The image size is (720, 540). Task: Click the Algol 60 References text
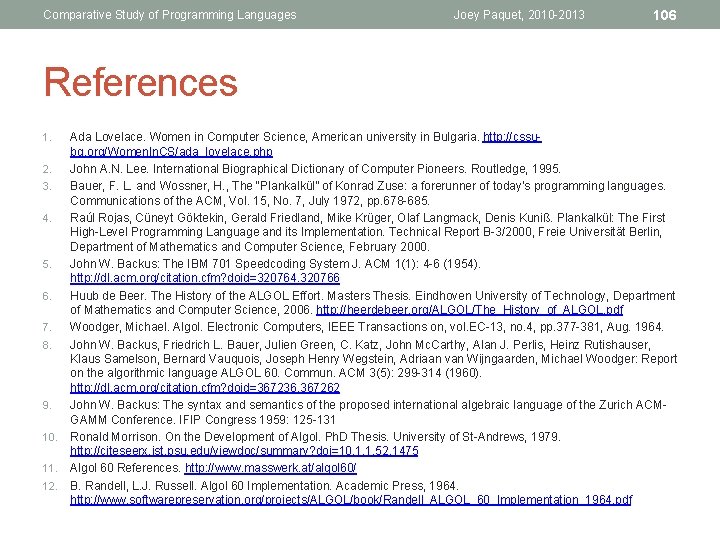[125, 468]
